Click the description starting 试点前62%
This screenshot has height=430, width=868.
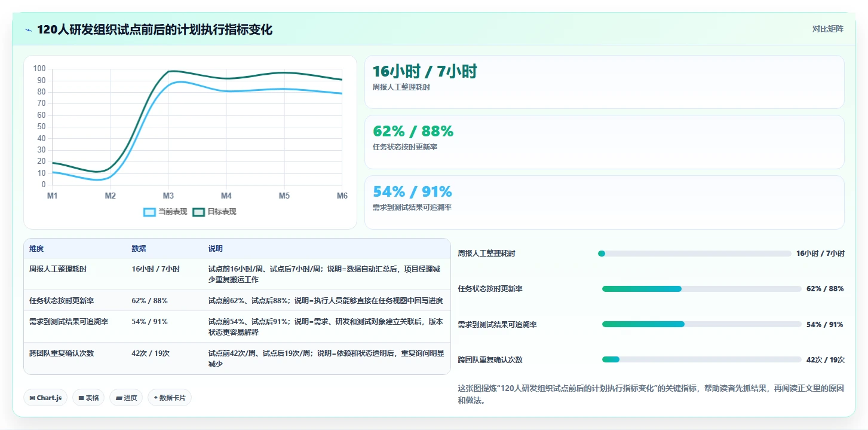pyautogui.click(x=326, y=301)
